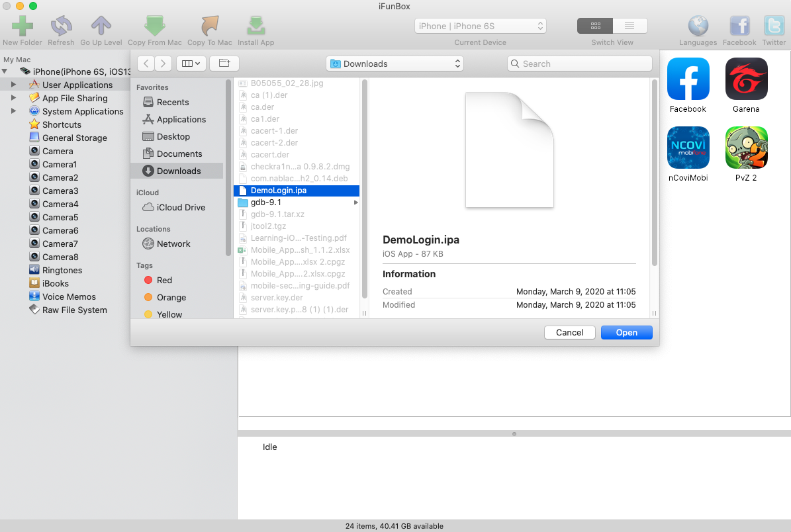Image resolution: width=791 pixels, height=532 pixels.
Task: Open the Current Device dropdown
Action: pyautogui.click(x=481, y=26)
